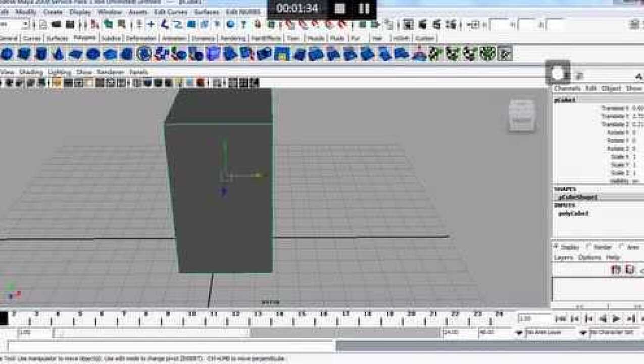Open the Create menu
644x364 pixels.
point(53,12)
